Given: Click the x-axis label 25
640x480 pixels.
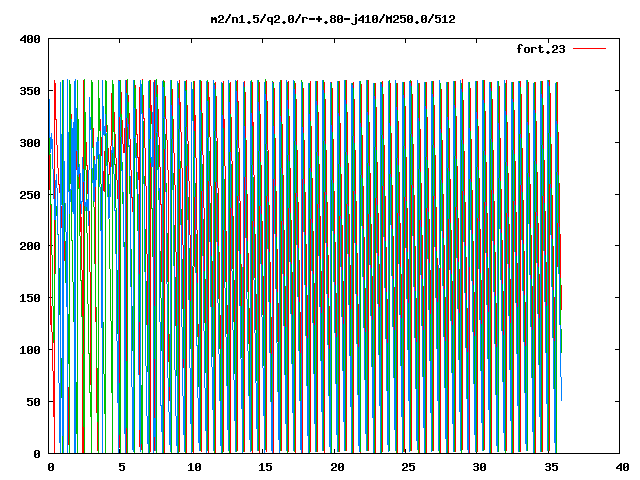Looking at the screenshot, I should [x=408, y=467].
